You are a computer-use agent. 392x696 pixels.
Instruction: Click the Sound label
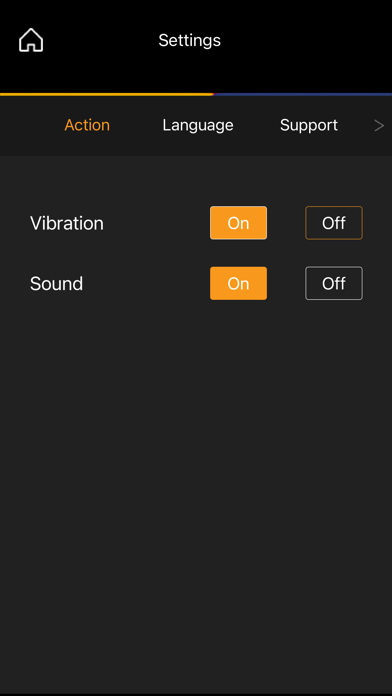point(56,284)
